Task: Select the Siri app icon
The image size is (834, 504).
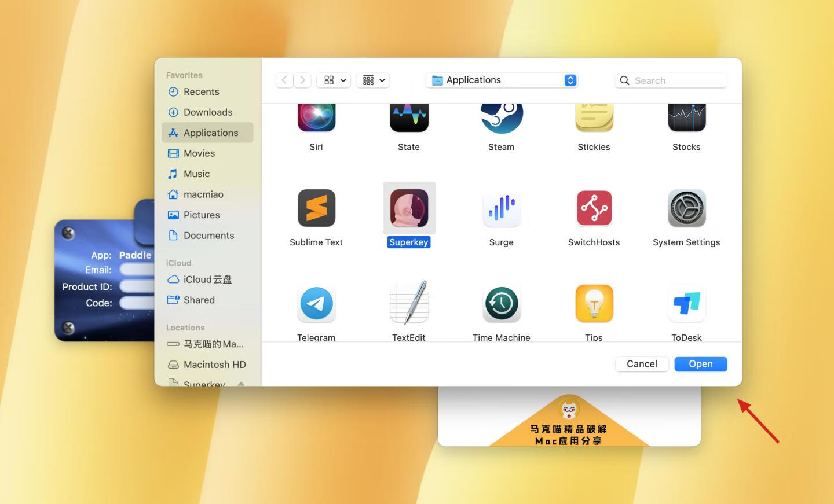Action: (316, 119)
